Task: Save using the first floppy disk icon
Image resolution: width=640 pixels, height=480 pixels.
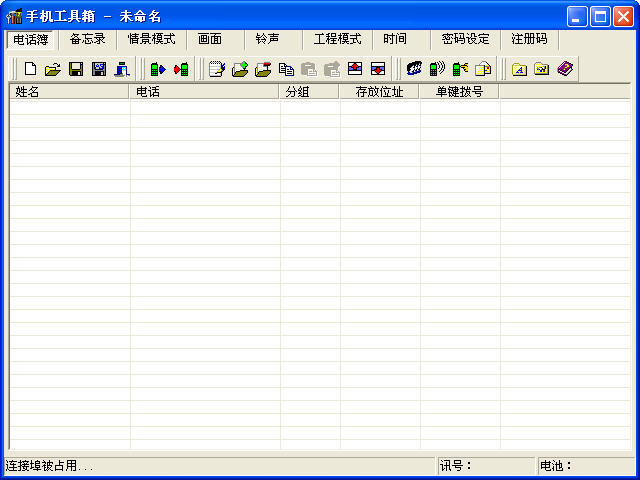Action: click(x=76, y=69)
